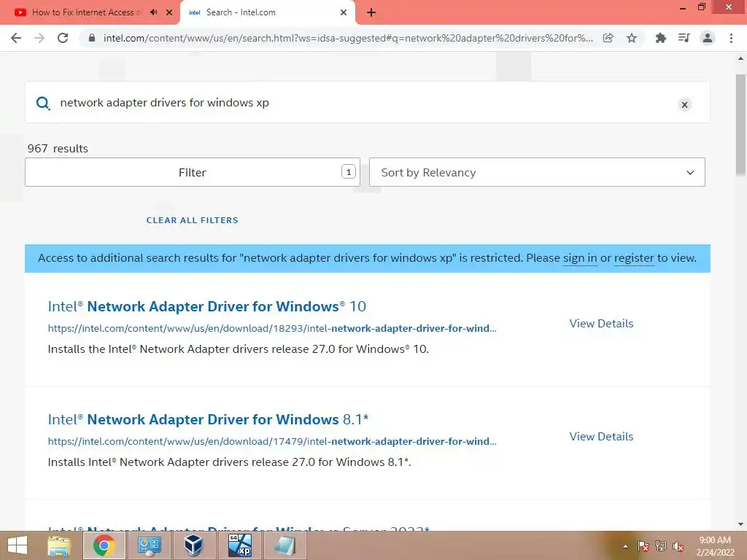Click the Chrome taskbar icon
Screen dimensions: 747x560
point(104,545)
